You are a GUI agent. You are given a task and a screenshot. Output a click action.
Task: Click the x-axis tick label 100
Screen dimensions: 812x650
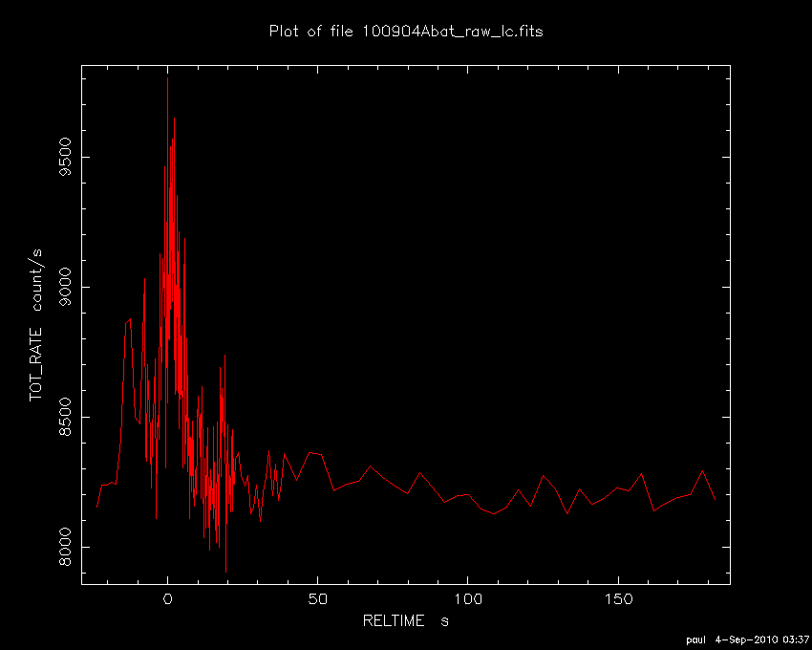click(x=468, y=599)
